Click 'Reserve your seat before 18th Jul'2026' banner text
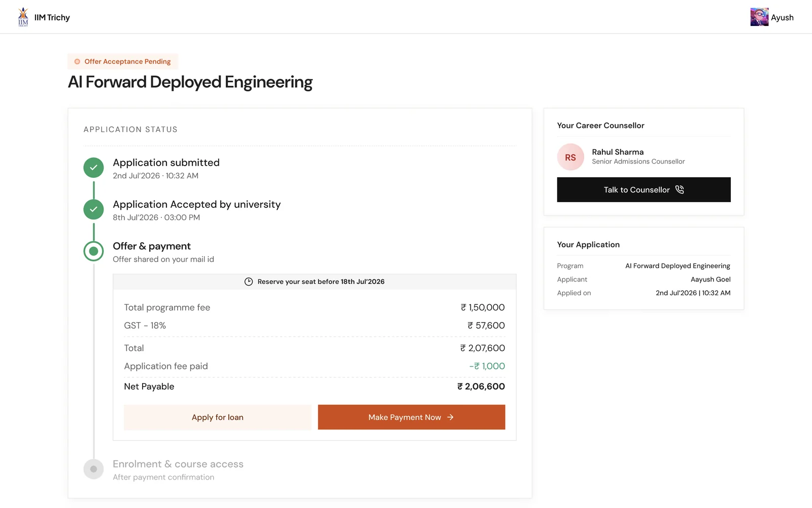 coord(321,282)
